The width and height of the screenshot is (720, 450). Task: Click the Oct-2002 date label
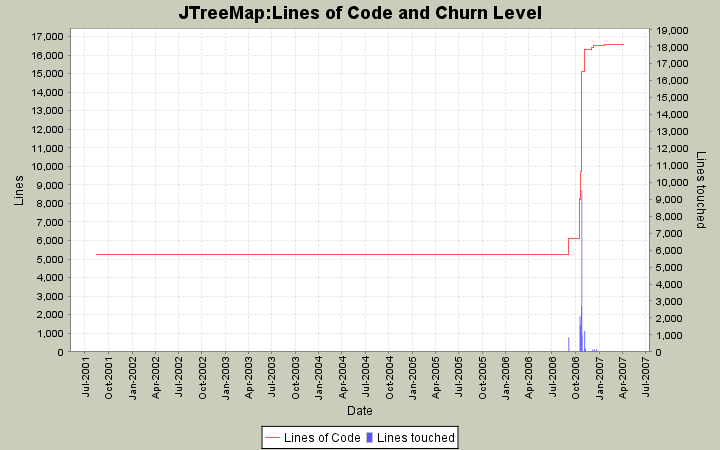pos(202,377)
